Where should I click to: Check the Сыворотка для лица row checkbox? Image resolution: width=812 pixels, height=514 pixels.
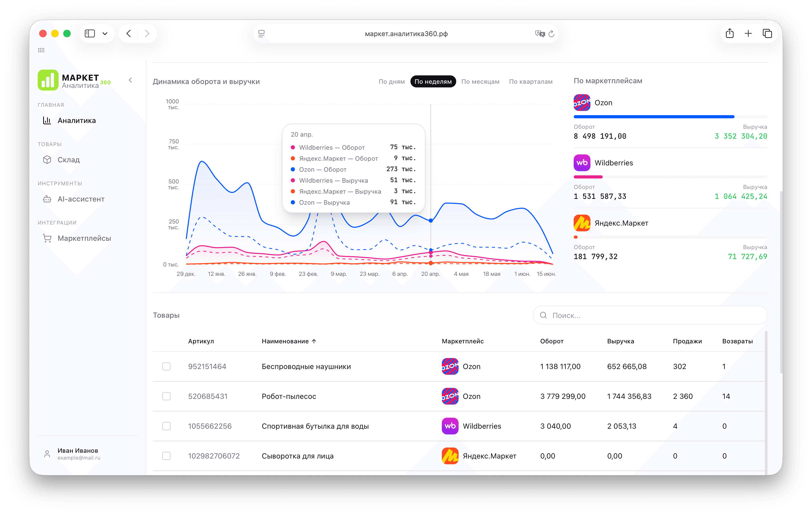click(x=166, y=456)
